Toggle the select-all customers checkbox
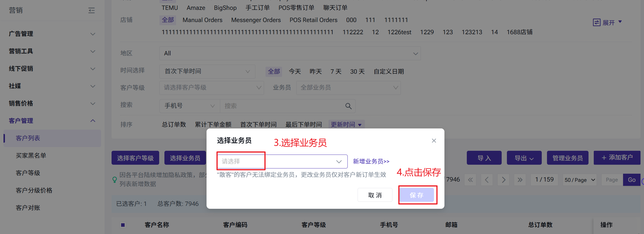This screenshot has height=234, width=644. pos(123,225)
